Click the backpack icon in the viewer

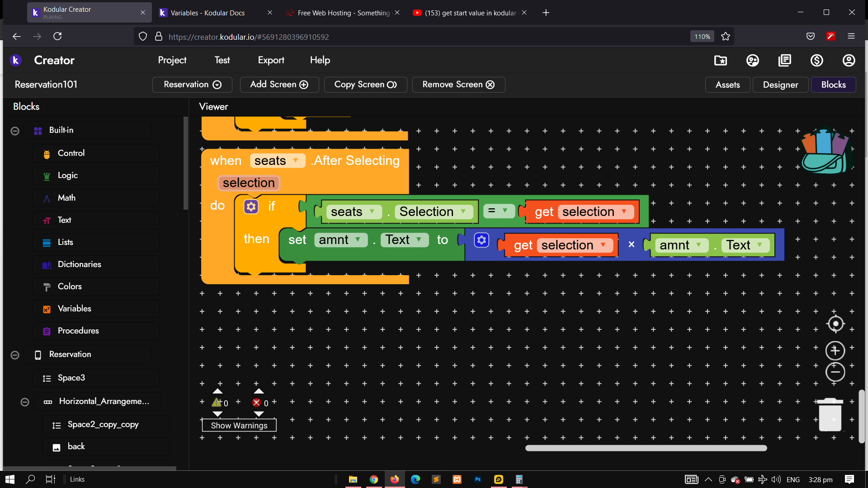pos(826,151)
